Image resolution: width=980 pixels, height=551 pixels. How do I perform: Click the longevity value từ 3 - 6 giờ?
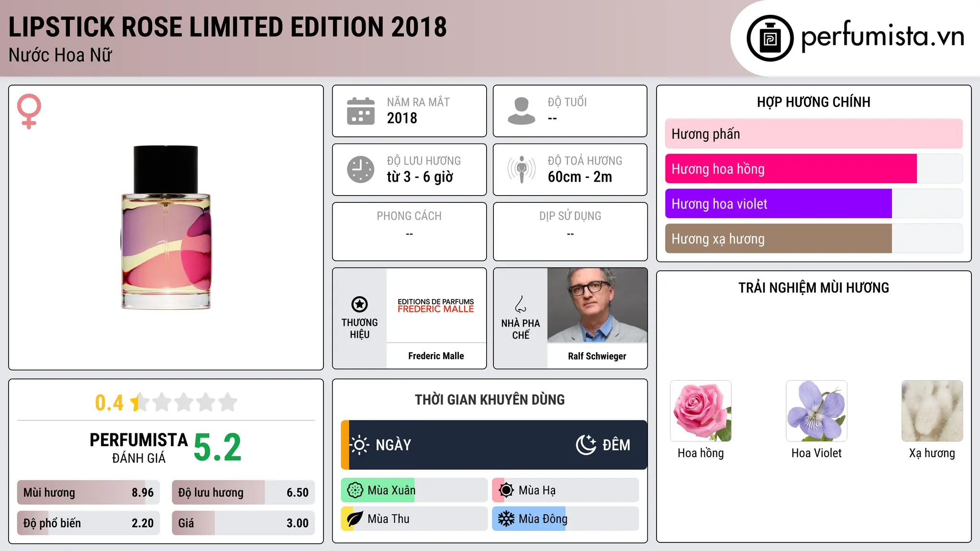pyautogui.click(x=420, y=177)
